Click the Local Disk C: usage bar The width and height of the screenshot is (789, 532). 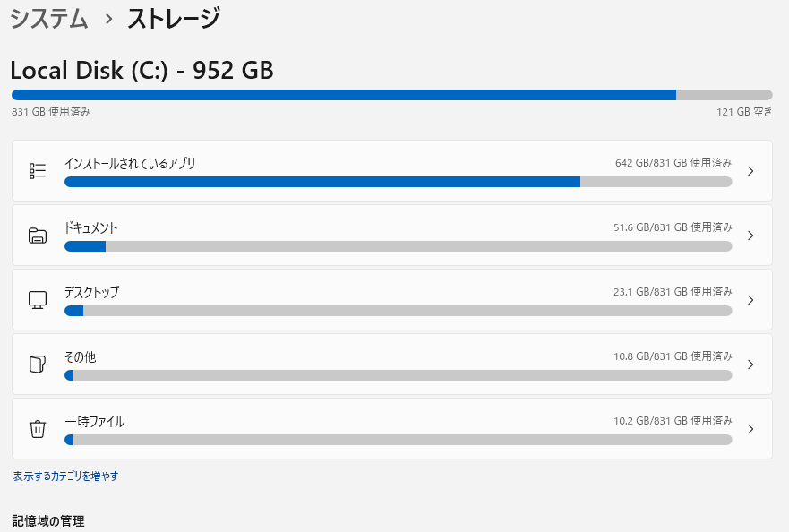tap(391, 95)
